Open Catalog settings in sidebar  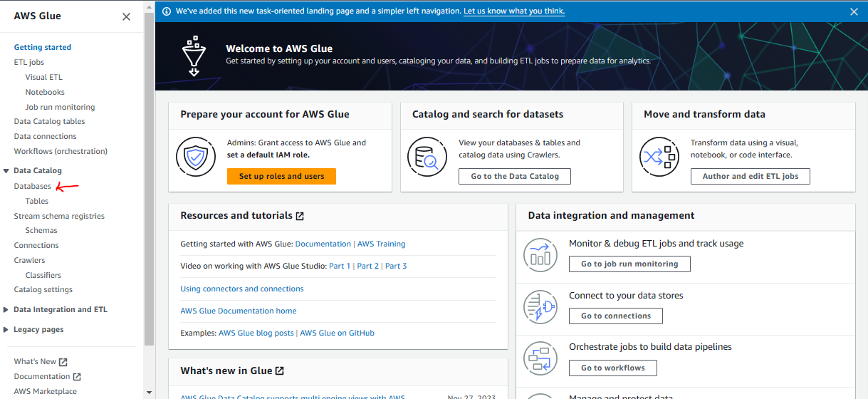coord(43,289)
